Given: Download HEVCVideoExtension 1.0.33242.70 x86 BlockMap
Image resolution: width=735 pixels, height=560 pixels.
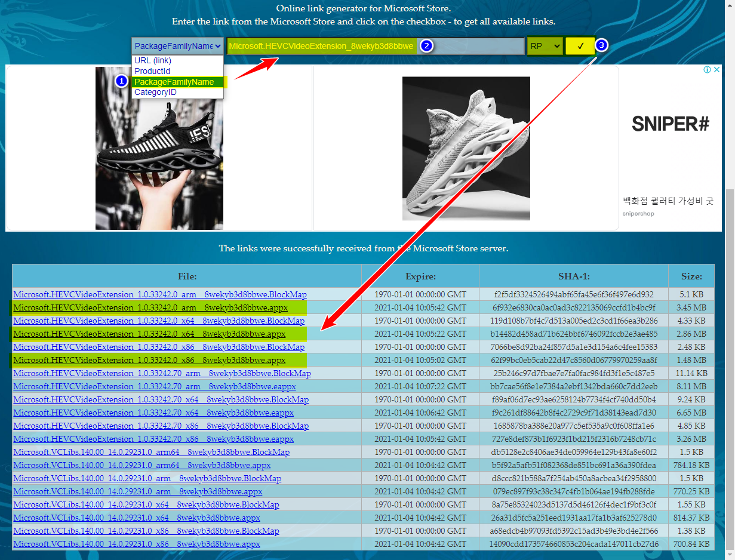Looking at the screenshot, I should (161, 426).
